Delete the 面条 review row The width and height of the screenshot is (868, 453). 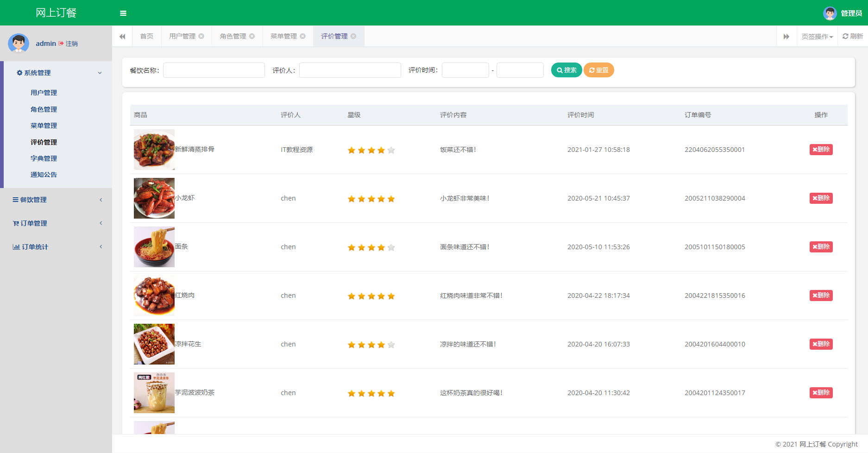(x=821, y=247)
